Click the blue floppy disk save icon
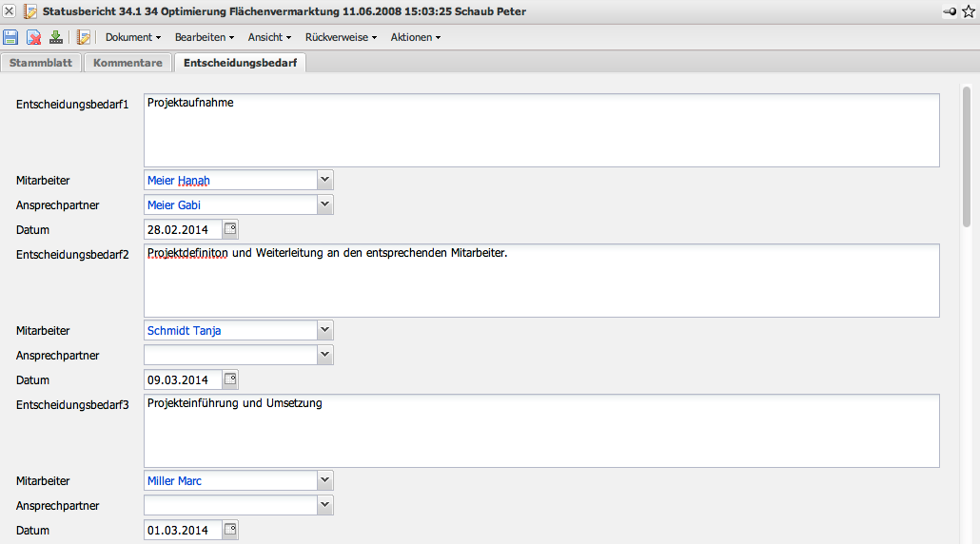This screenshot has height=544, width=980. [10, 37]
